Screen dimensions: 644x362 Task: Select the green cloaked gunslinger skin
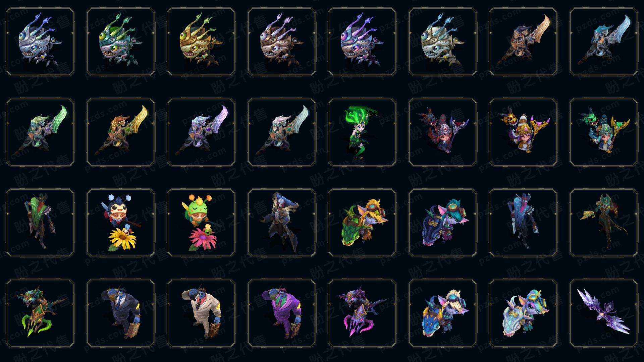coord(40,223)
